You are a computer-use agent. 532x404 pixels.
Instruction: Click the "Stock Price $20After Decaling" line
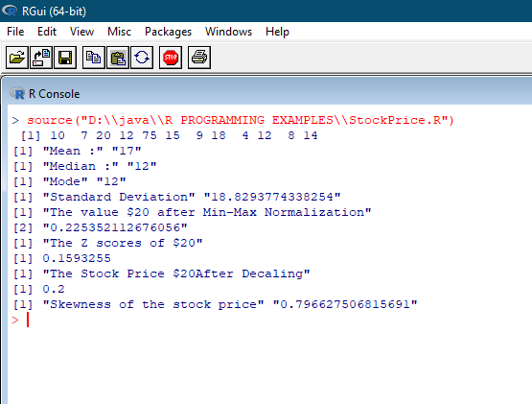click(x=161, y=273)
